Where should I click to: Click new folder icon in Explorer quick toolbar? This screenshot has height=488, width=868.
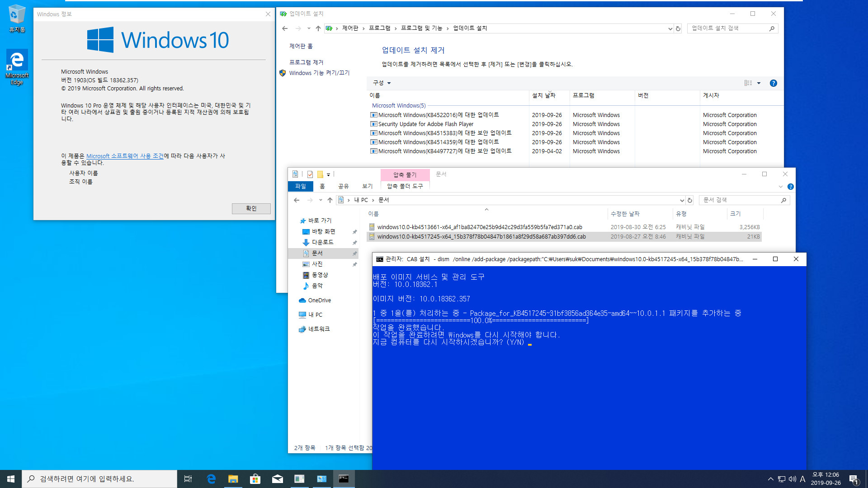[x=320, y=174]
